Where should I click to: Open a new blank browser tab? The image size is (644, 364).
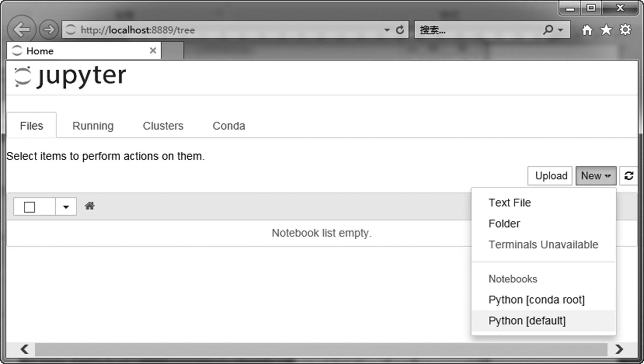point(172,51)
